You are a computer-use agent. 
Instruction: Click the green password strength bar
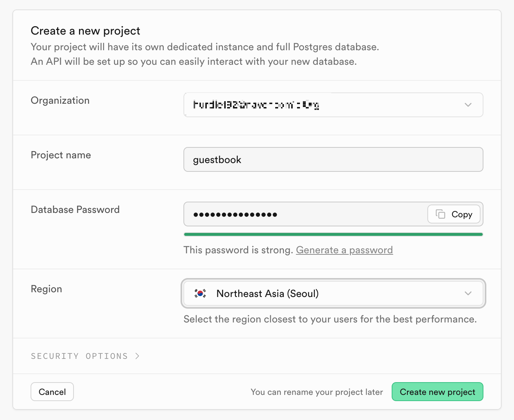(333, 234)
